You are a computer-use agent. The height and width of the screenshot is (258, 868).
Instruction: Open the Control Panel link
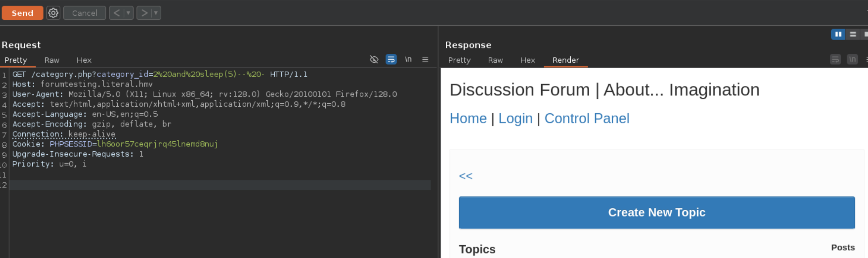587,118
